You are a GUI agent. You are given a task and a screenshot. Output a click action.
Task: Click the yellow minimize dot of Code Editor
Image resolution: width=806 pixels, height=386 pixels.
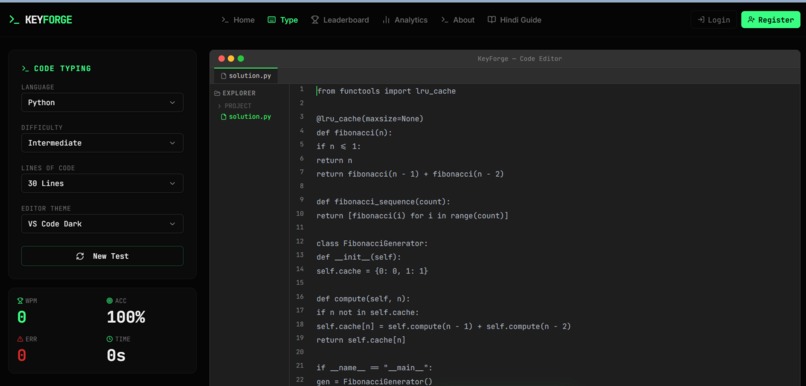click(x=231, y=59)
